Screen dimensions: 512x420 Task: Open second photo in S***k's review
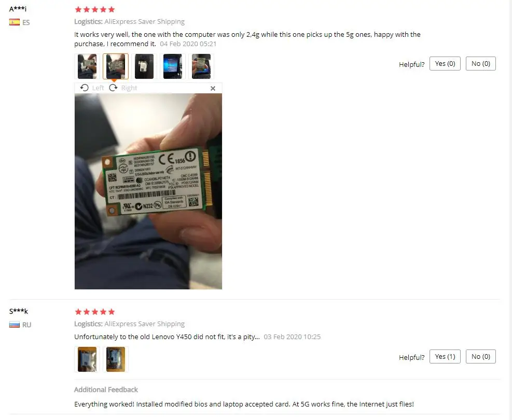pos(116,359)
